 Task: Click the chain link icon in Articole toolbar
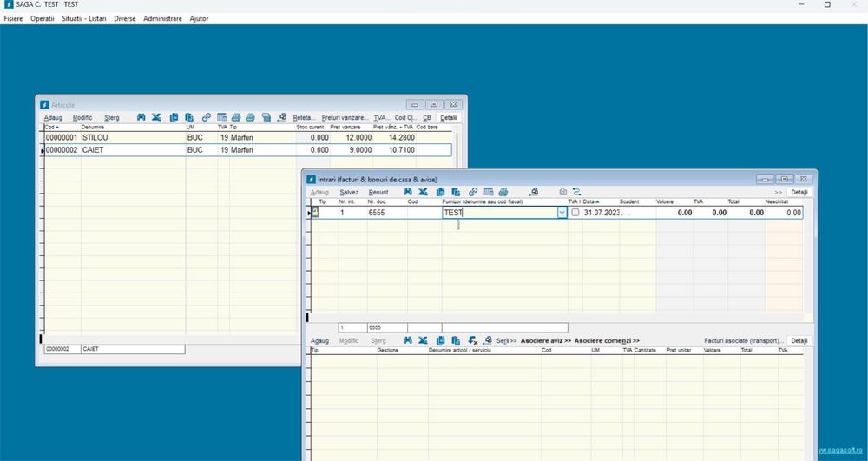tap(207, 117)
